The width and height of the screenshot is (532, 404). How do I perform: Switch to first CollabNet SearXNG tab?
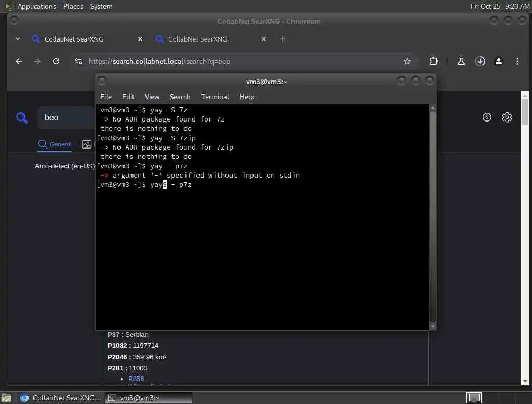pyautogui.click(x=87, y=39)
